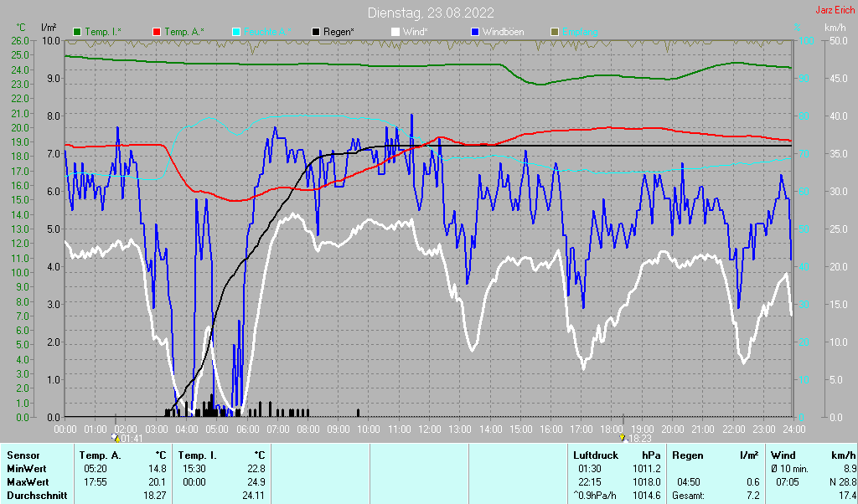
Task: Click the 12:00 label on time axis
Action: pos(429,429)
